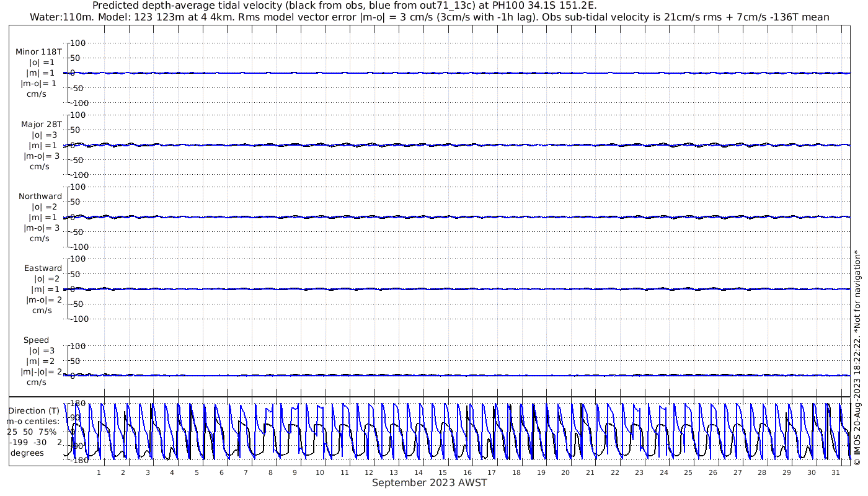Click day '20' on the date axis
868x496 pixels.
(x=565, y=472)
